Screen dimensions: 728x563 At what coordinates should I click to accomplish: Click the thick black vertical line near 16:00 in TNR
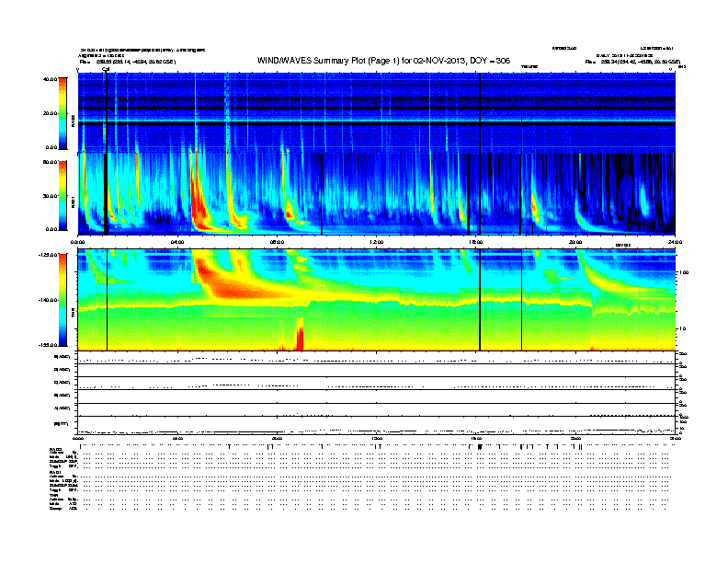coord(480,300)
